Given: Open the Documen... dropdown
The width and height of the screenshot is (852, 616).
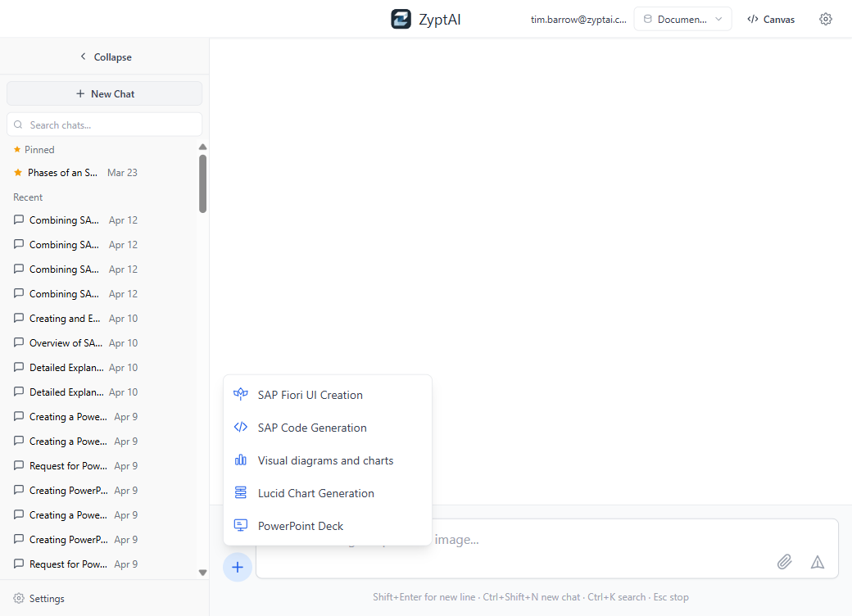Looking at the screenshot, I should point(682,19).
